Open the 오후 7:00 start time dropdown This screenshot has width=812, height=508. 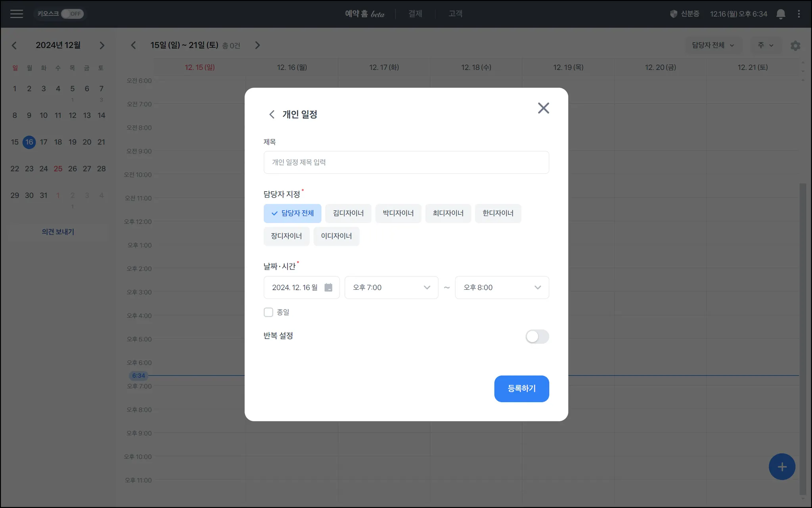point(391,287)
